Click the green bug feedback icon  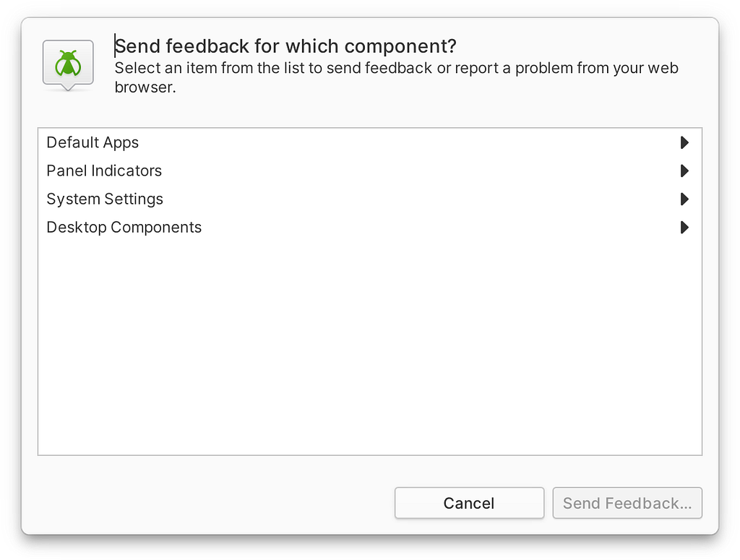point(68,65)
